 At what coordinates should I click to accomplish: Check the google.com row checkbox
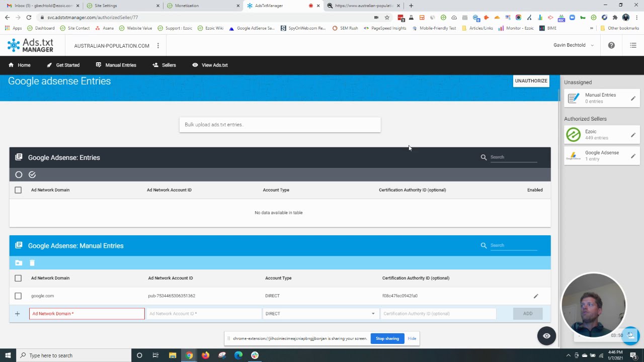[x=18, y=296]
